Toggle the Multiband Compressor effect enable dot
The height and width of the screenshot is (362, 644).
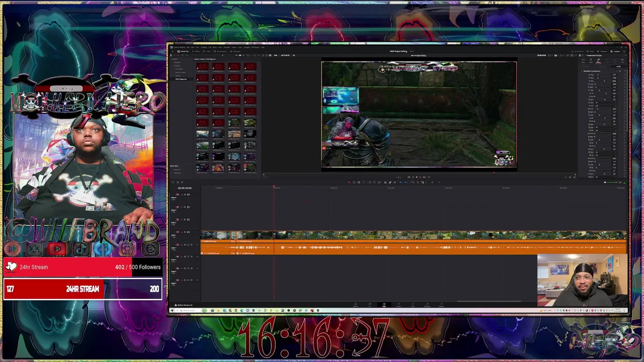tap(582, 71)
